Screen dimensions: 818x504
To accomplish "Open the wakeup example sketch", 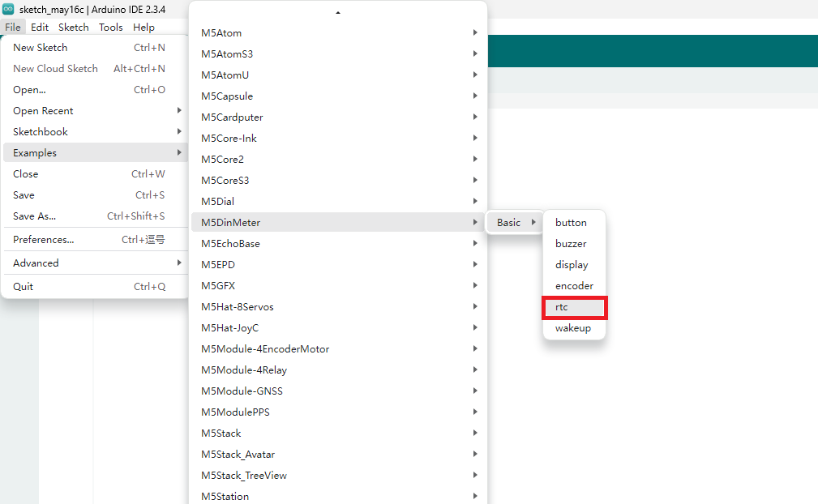I will click(x=574, y=328).
